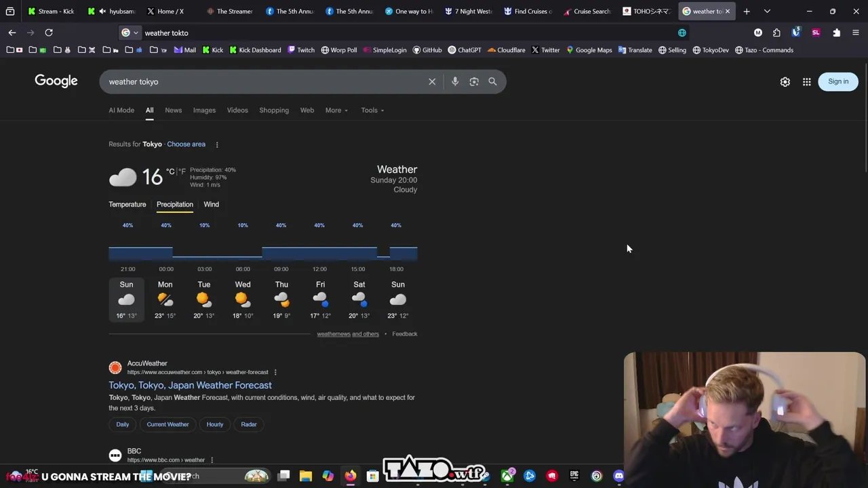
Task: Click AccuWeather Radar sitelink chip
Action: click(249, 424)
